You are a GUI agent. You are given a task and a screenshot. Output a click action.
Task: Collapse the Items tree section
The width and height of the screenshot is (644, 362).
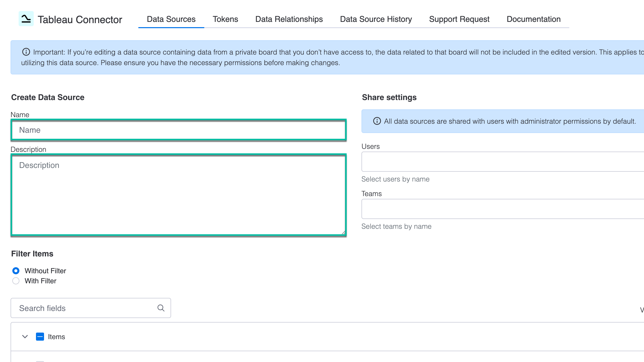[25, 337]
